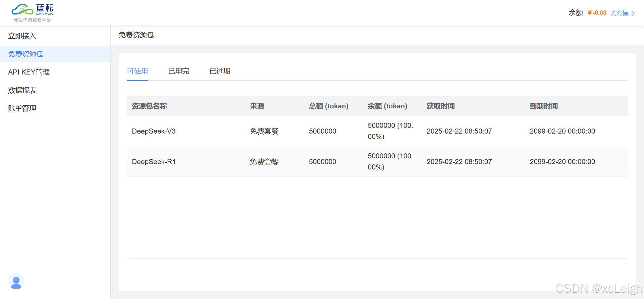
Task: Switch to 已用完 tab
Action: pos(179,71)
